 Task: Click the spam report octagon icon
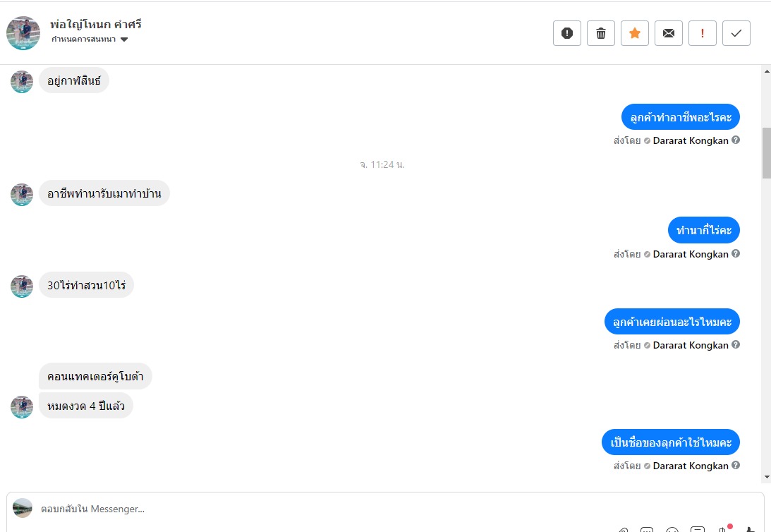pos(567,33)
